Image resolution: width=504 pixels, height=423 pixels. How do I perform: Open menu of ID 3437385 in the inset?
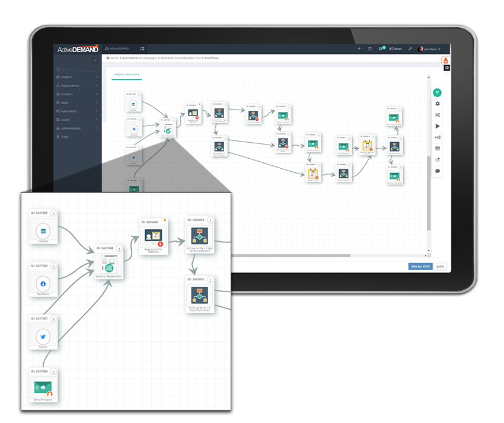[54, 213]
